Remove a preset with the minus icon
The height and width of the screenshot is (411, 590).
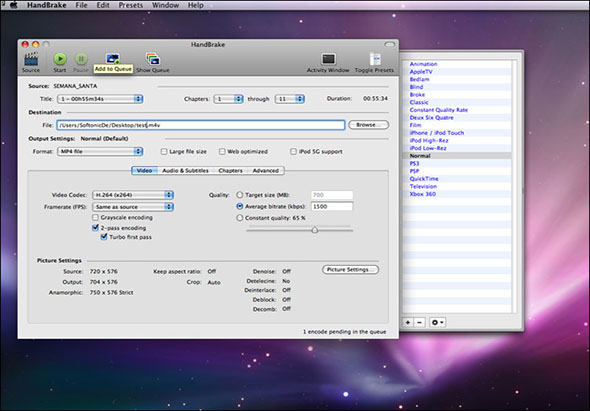[420, 323]
